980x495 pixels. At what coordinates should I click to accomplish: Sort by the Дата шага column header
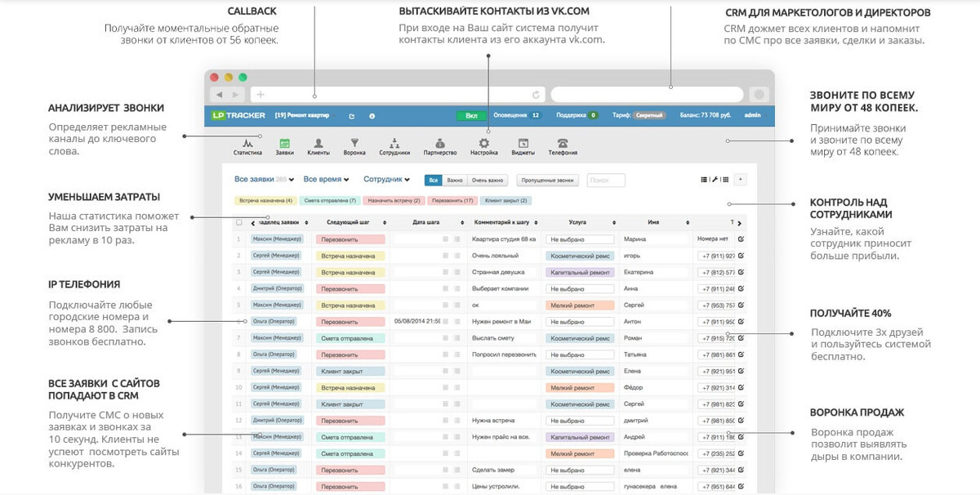(426, 222)
